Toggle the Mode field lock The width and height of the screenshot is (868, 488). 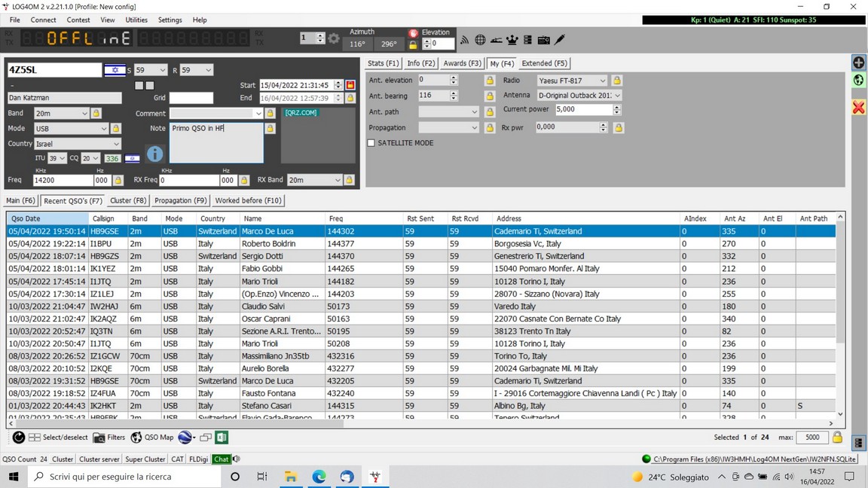pyautogui.click(x=116, y=128)
